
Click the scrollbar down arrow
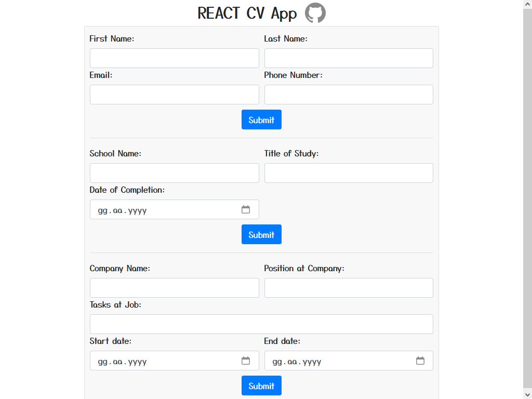point(528,395)
